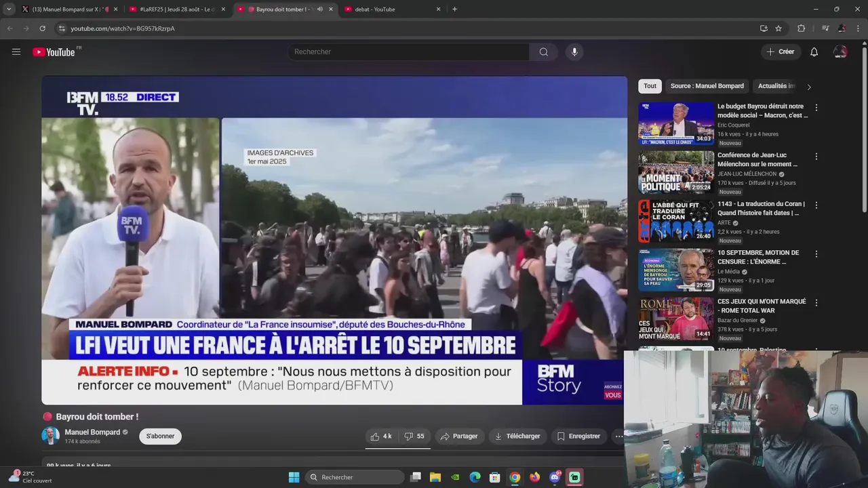Viewport: 868px width, 488px height.
Task: Show more filter chips with right chevron
Action: [808, 87]
